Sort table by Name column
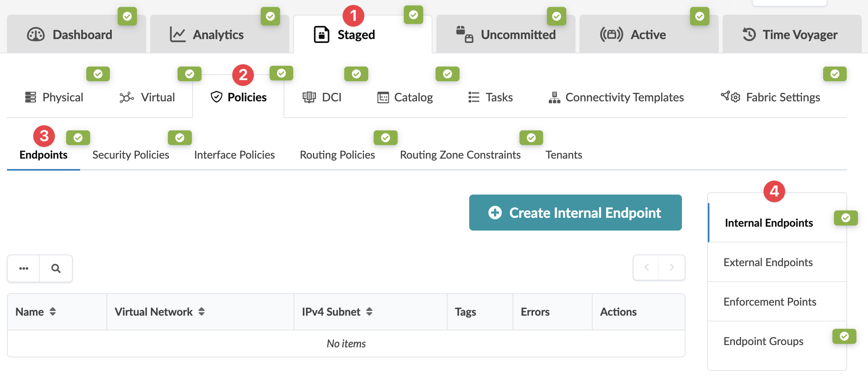This screenshot has width=868, height=376. (x=53, y=312)
